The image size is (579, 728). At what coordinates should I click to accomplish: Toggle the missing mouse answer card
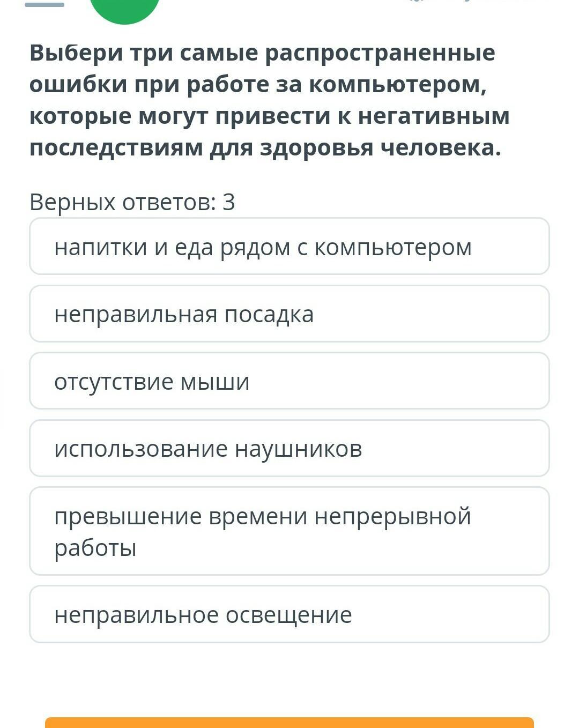click(289, 381)
